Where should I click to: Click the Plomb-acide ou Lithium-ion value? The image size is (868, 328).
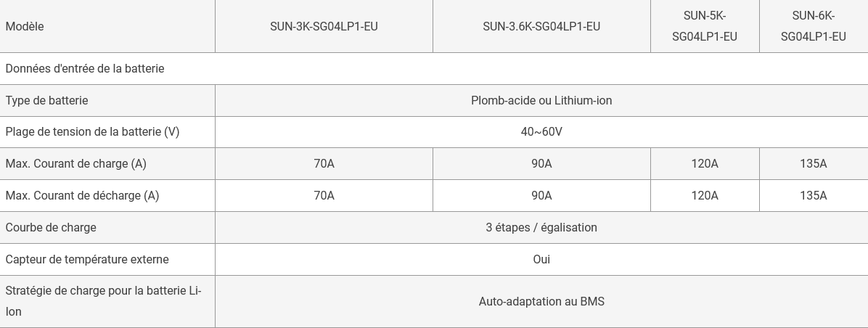[x=541, y=101]
